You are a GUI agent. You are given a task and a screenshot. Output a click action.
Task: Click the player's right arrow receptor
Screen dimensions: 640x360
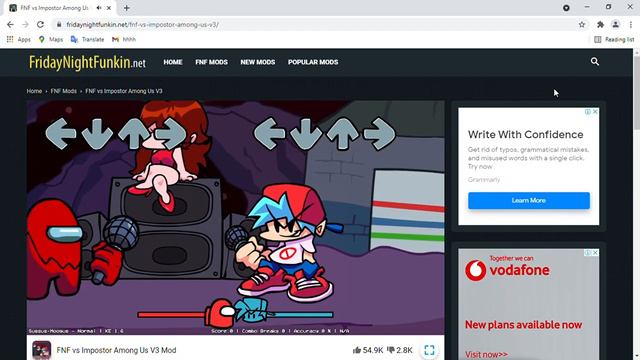pyautogui.click(x=380, y=133)
